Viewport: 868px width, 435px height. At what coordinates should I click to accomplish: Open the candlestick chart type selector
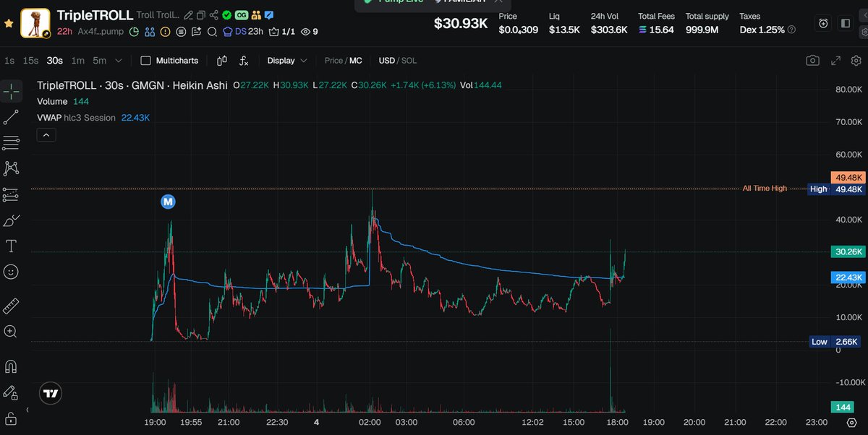coord(222,61)
